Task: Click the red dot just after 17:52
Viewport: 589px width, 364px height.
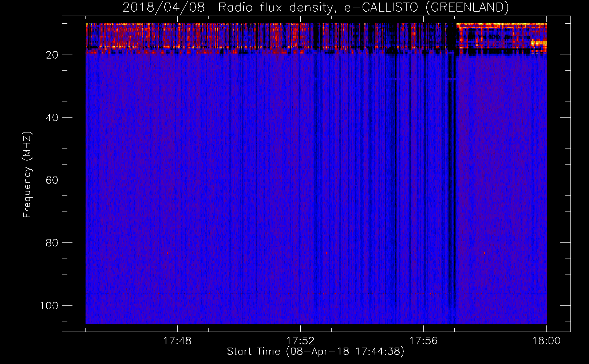Action: 326,253
